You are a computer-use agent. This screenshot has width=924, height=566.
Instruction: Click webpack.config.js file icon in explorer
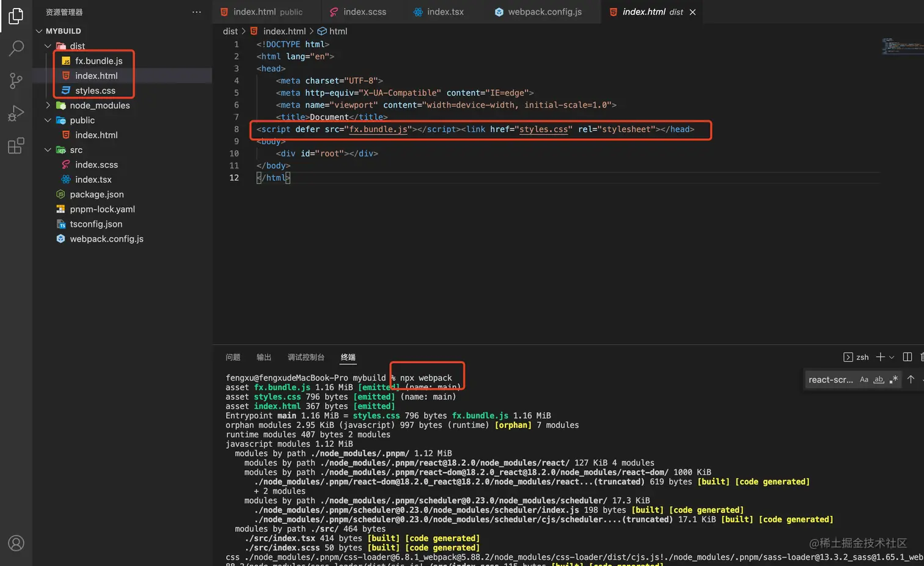(x=61, y=239)
